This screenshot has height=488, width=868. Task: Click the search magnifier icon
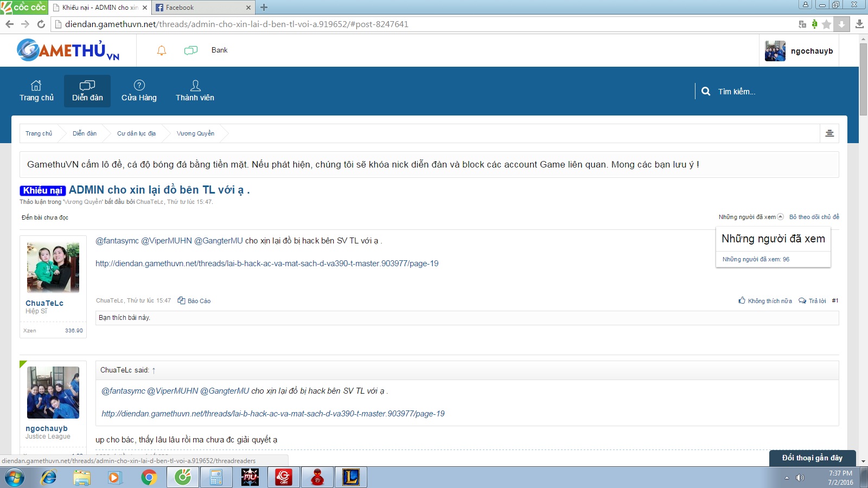[x=706, y=92]
